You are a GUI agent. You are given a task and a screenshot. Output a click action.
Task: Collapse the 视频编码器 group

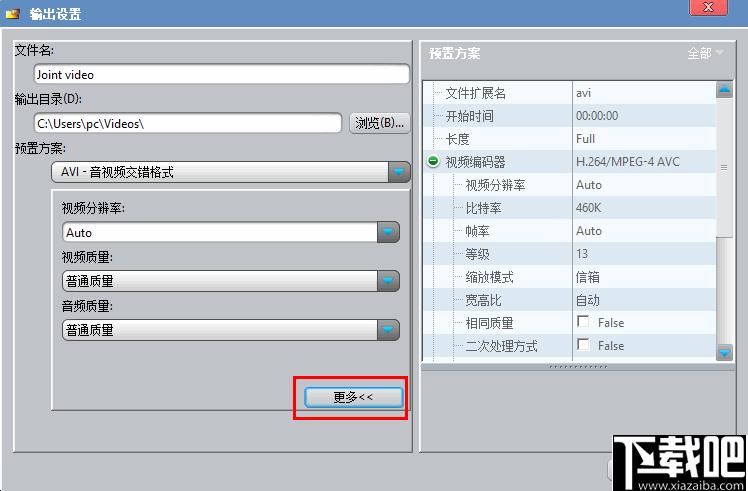click(x=433, y=161)
